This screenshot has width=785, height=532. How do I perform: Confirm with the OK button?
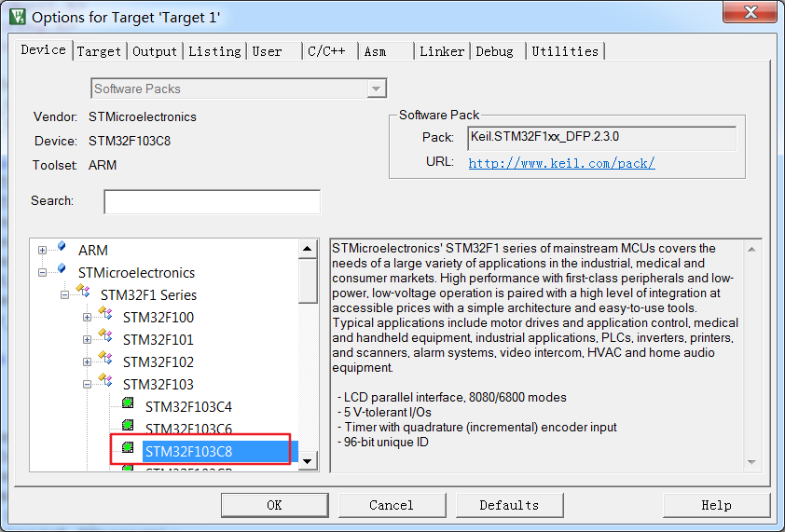click(x=274, y=505)
